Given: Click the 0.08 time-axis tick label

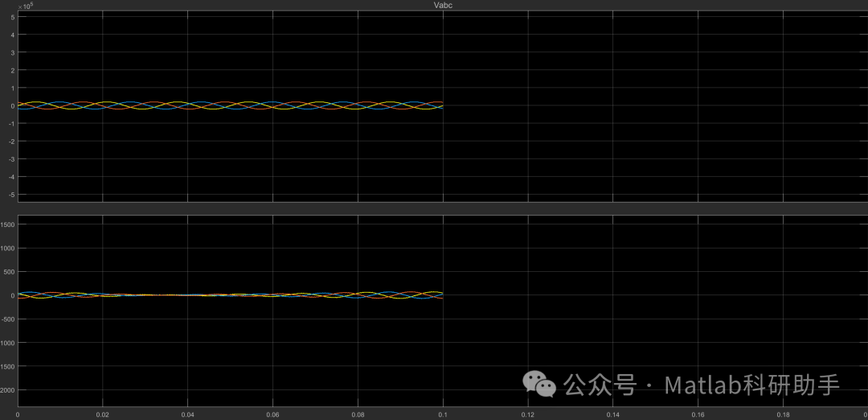Looking at the screenshot, I should (358, 414).
